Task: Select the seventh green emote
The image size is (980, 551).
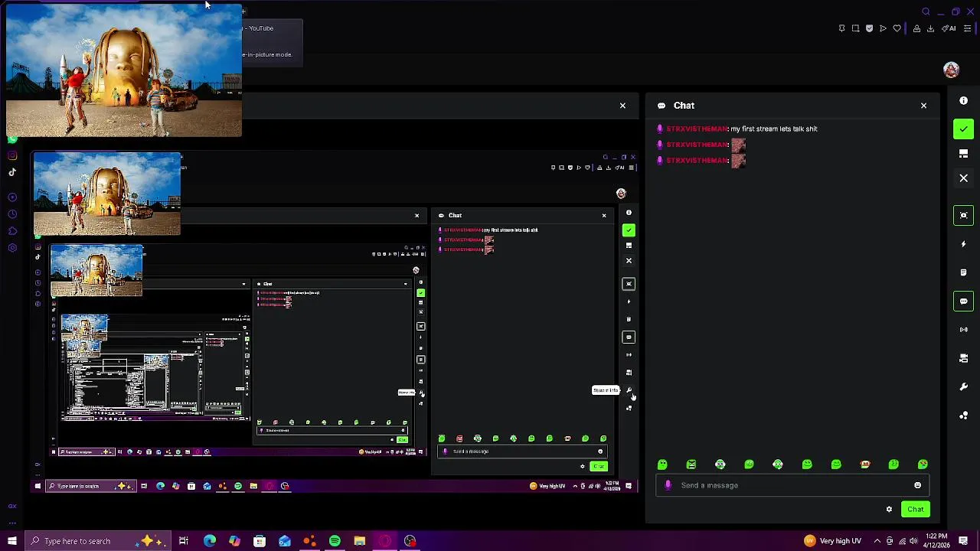Action: tap(836, 465)
